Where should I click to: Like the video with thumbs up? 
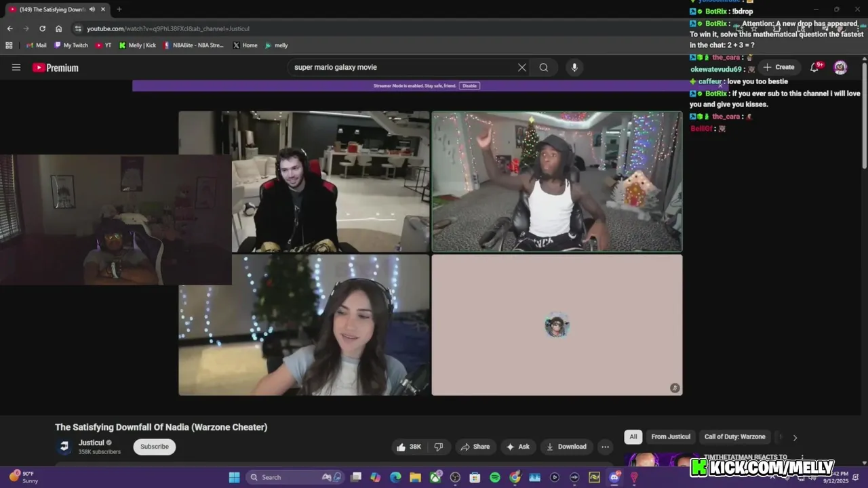(409, 447)
